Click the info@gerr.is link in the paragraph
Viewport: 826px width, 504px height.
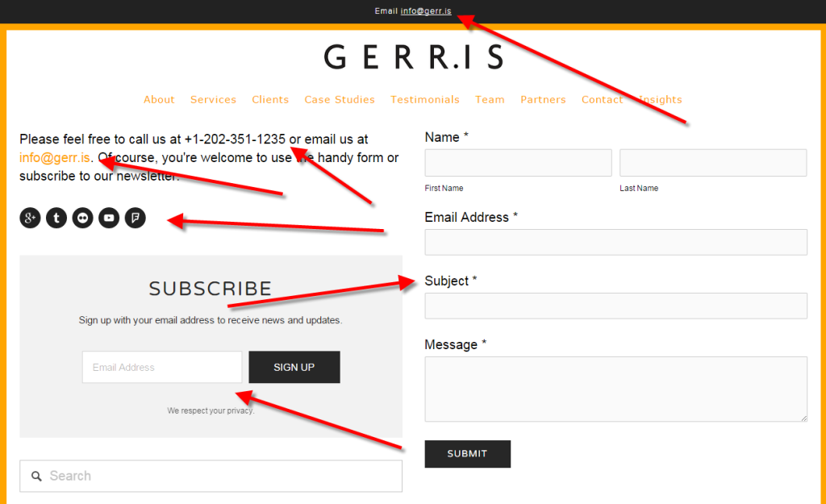[x=54, y=157]
